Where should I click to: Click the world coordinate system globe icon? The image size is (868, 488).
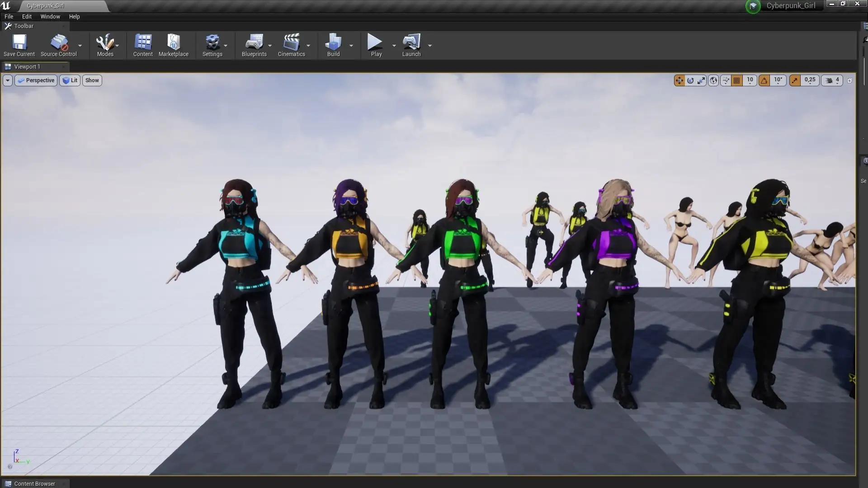(x=713, y=80)
